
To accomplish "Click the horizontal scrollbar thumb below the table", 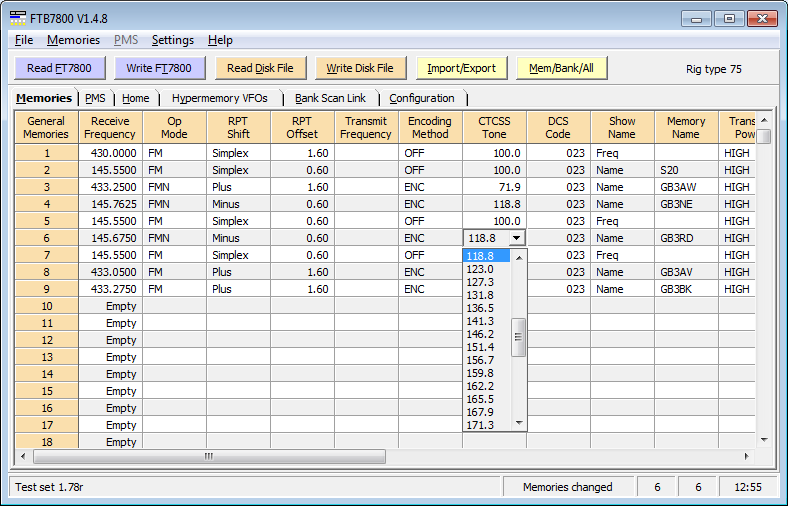I will tap(208, 456).
